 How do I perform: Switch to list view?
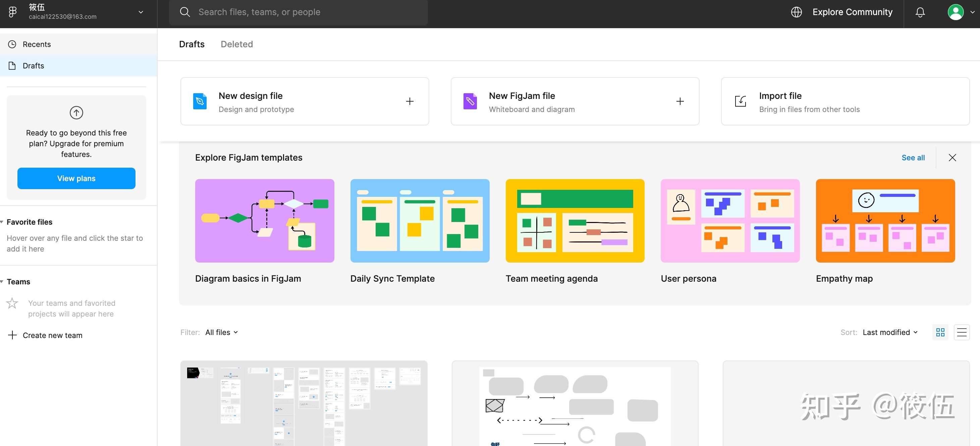[961, 332]
